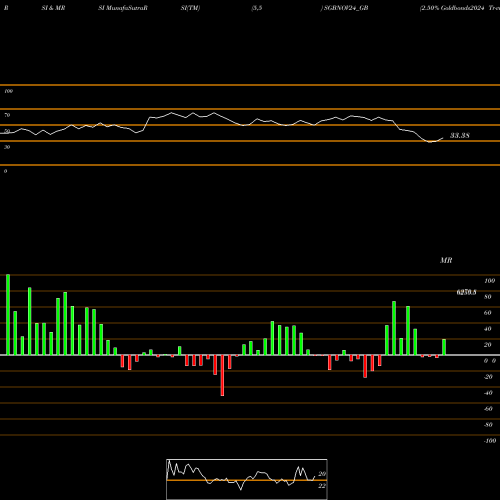500x500 pixels.
Task: Click the SGBNOV24_GB symbol text in header
Action: pyautogui.click(x=346, y=8)
